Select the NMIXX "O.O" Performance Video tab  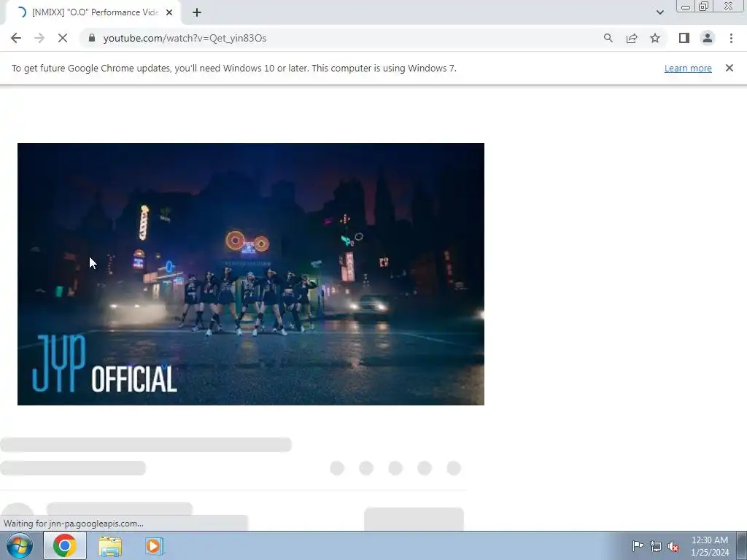coord(93,12)
